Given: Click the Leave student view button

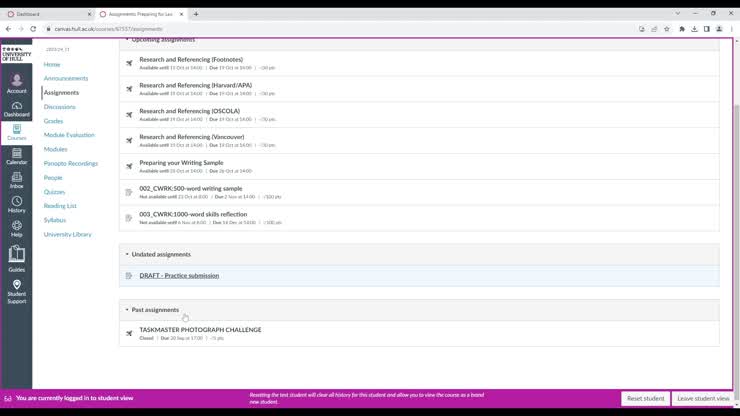Looking at the screenshot, I should 703,398.
